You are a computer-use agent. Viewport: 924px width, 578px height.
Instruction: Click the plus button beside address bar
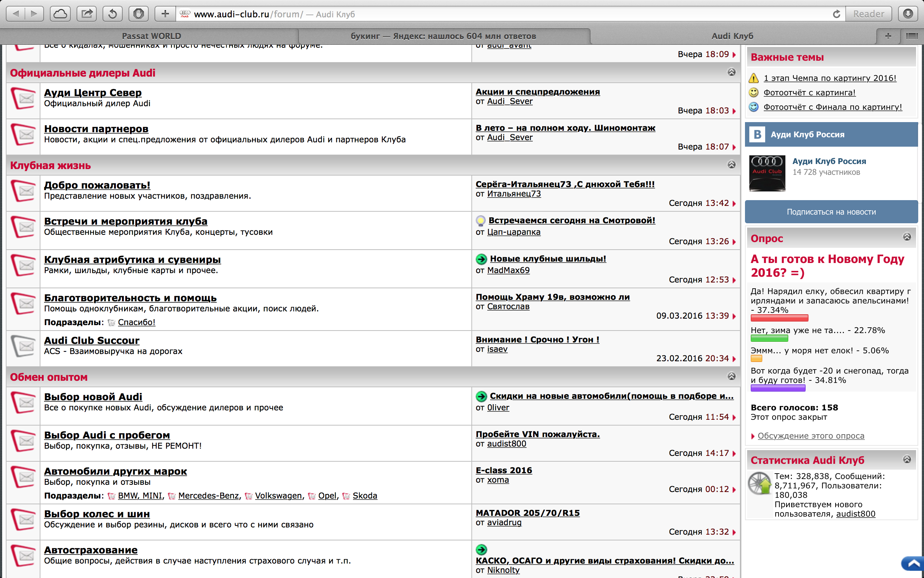[165, 14]
